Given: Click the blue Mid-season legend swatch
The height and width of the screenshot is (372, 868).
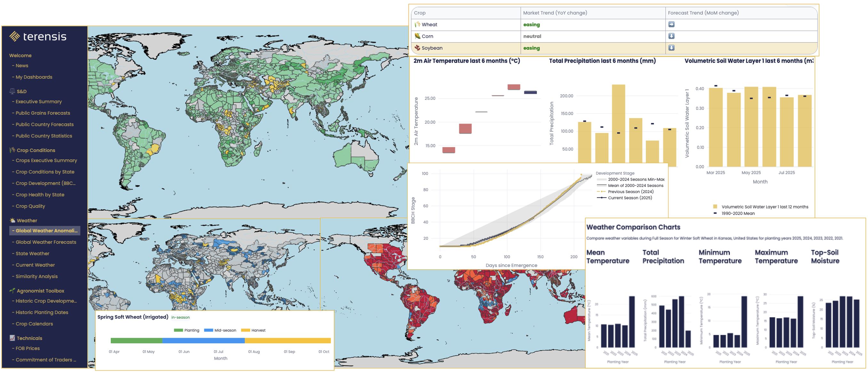Looking at the screenshot, I should [x=209, y=330].
